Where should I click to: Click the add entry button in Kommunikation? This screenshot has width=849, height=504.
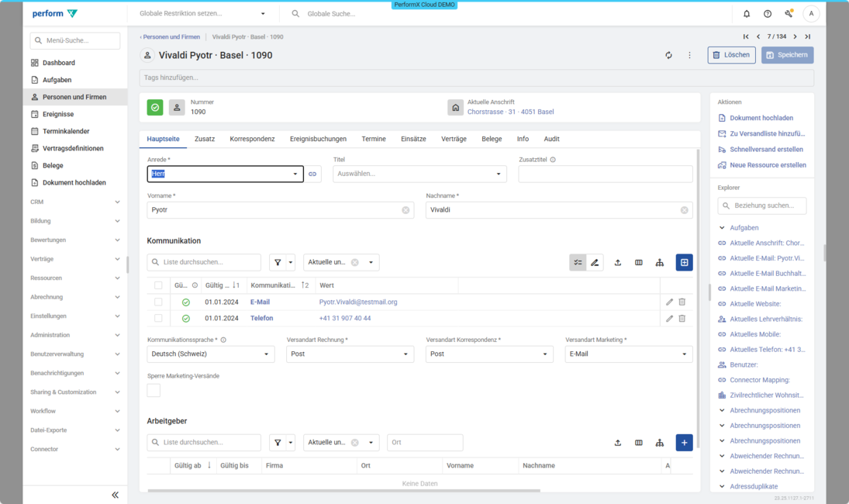[684, 263]
